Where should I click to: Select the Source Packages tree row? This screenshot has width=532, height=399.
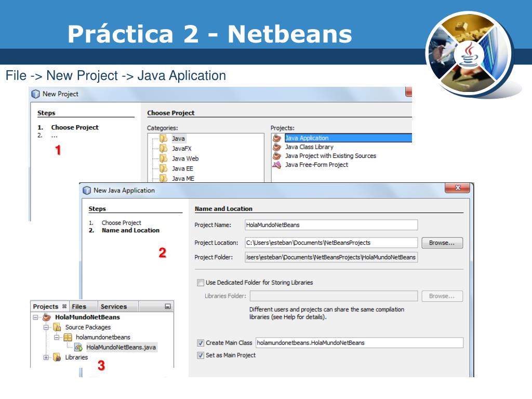point(88,327)
